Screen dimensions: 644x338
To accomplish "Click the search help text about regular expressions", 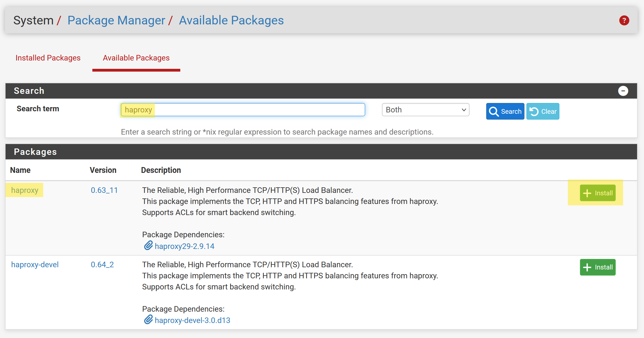I will [x=277, y=132].
